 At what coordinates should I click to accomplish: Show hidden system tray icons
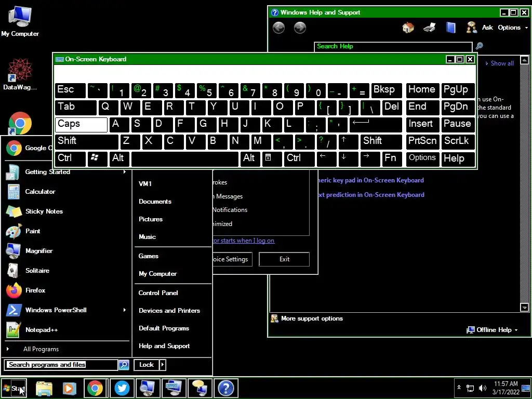click(459, 388)
